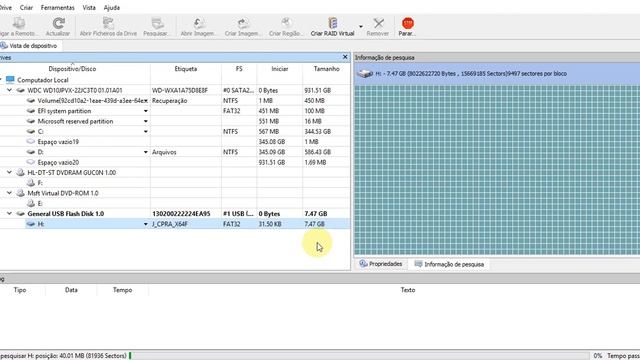
Task: Open dropdown arrow on the D: row
Action: coord(146,152)
